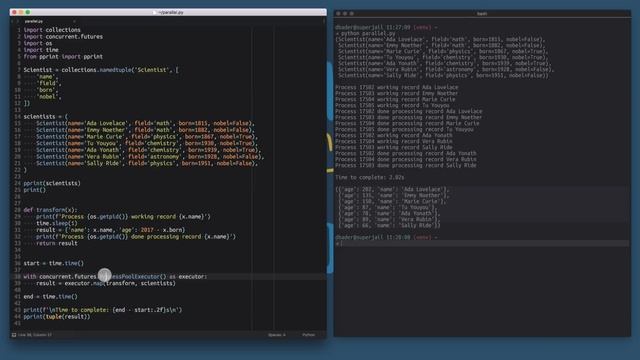Click the Emmy Noether Scientist line in editor
640x360 pixels.
click(x=145, y=130)
